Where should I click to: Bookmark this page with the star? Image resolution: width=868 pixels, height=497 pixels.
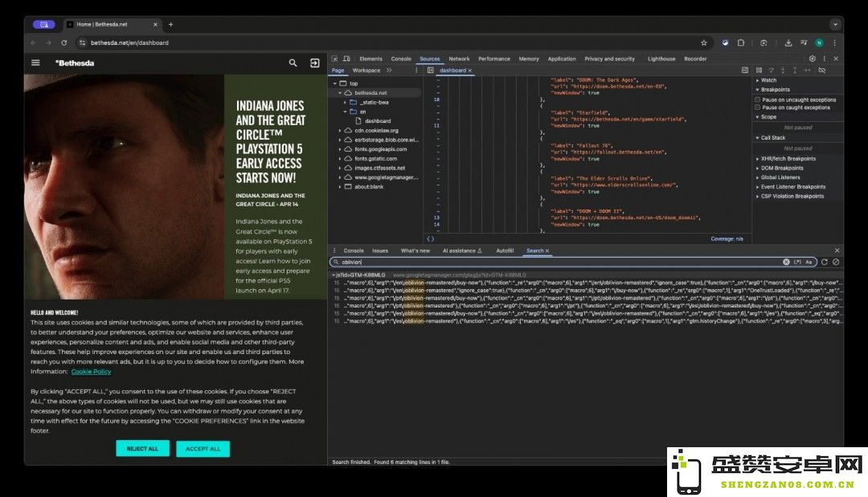[x=703, y=43]
